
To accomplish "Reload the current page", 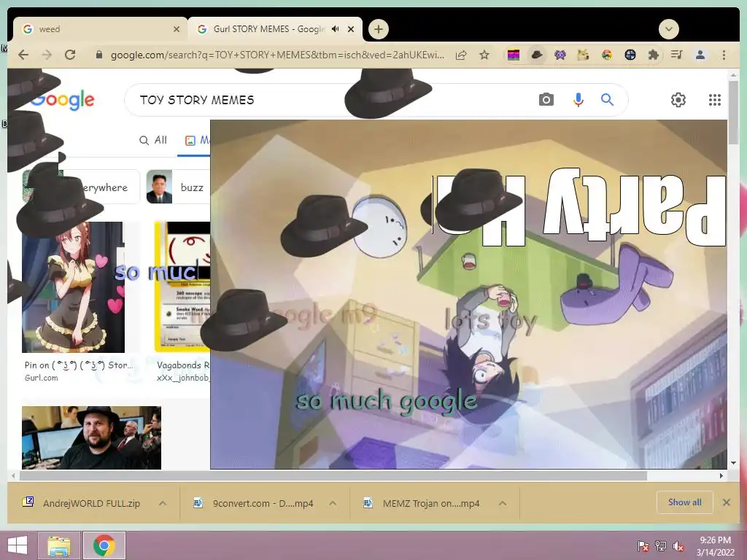I will tap(70, 55).
